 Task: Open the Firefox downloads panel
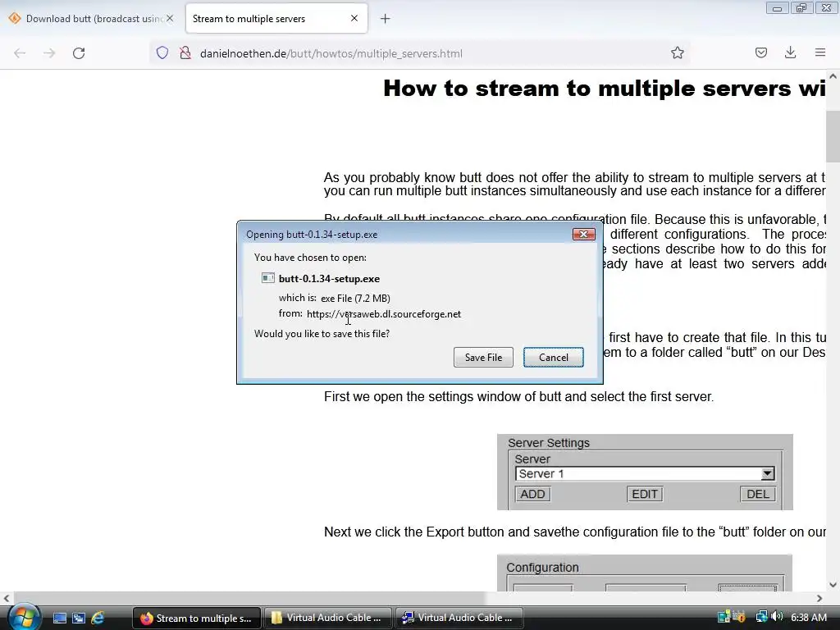pyautogui.click(x=790, y=52)
